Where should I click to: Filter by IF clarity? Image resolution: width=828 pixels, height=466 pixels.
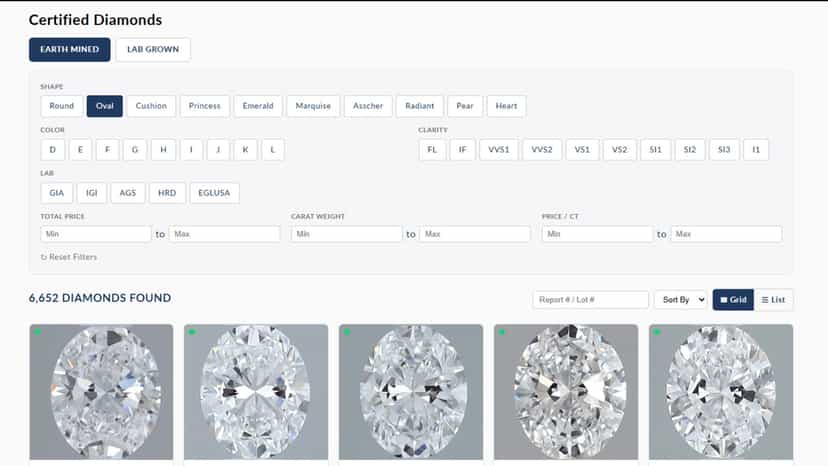[x=463, y=150]
